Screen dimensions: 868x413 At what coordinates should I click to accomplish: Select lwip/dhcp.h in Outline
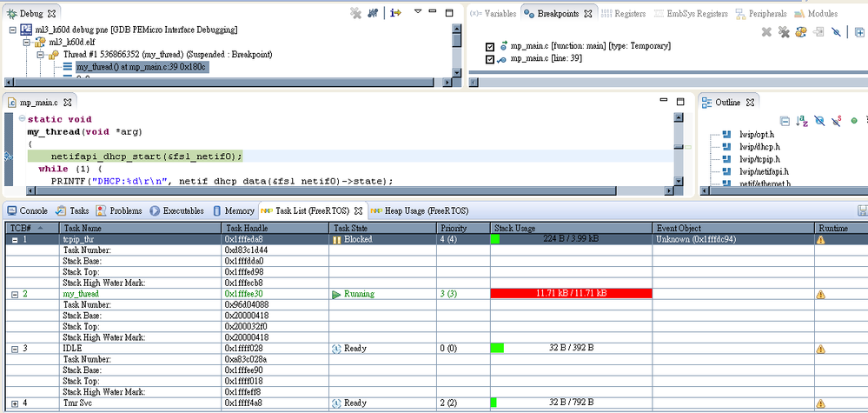[759, 147]
